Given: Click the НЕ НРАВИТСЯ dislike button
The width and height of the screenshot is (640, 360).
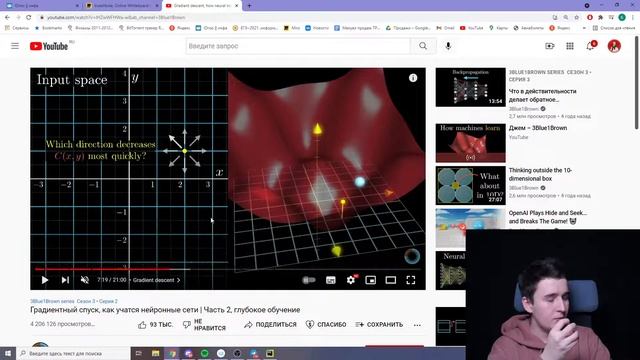Looking at the screenshot, I should click(x=204, y=325).
